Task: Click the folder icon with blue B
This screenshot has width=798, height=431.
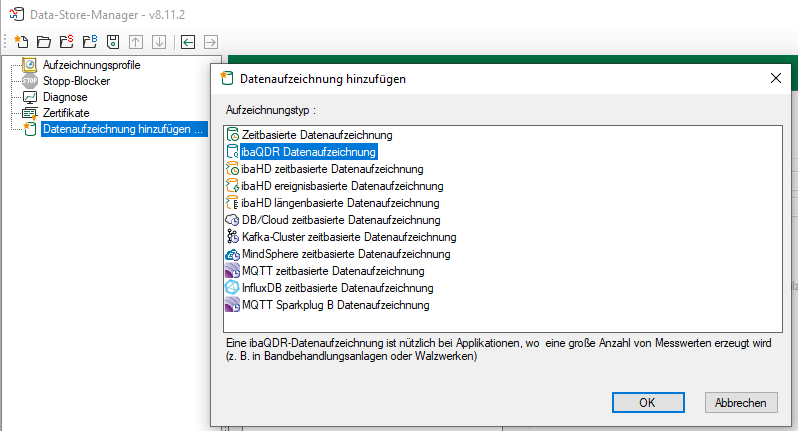Action: point(90,42)
